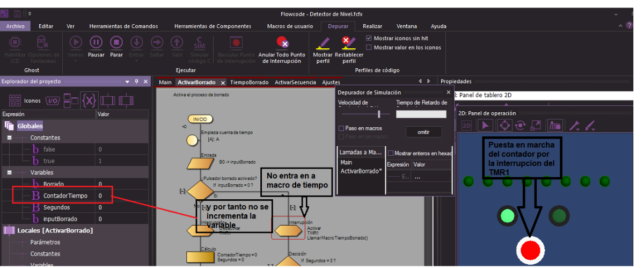644x268 pixels.
Task: Click the 2D view mode icon
Action: pyautogui.click(x=466, y=125)
